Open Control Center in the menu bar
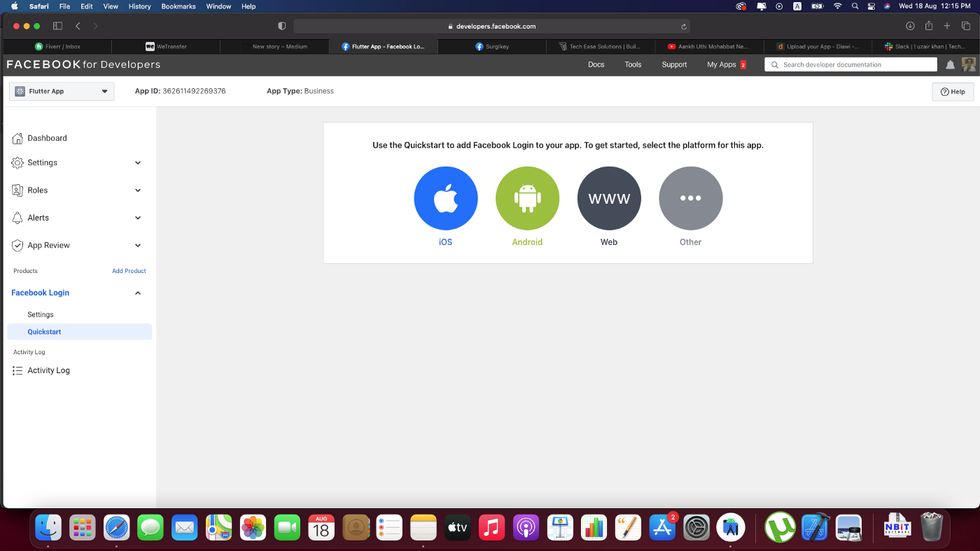Image resolution: width=980 pixels, height=551 pixels. pos(871,6)
